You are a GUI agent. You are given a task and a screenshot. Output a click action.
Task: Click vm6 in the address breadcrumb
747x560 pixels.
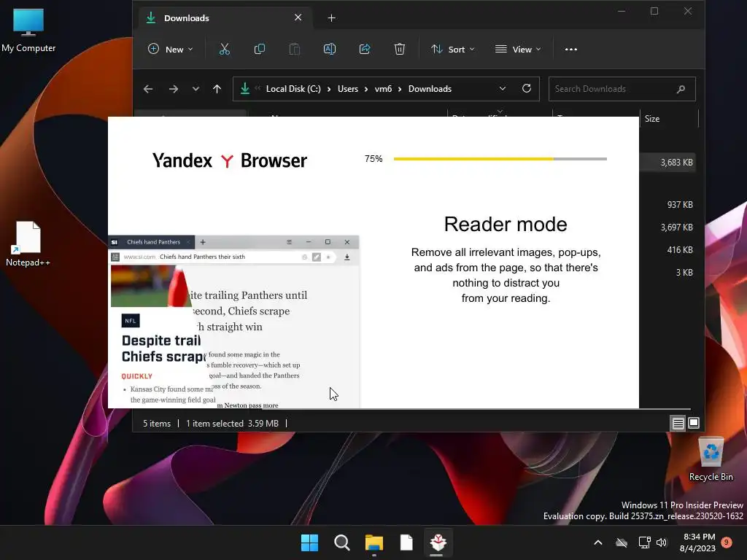[x=383, y=89]
